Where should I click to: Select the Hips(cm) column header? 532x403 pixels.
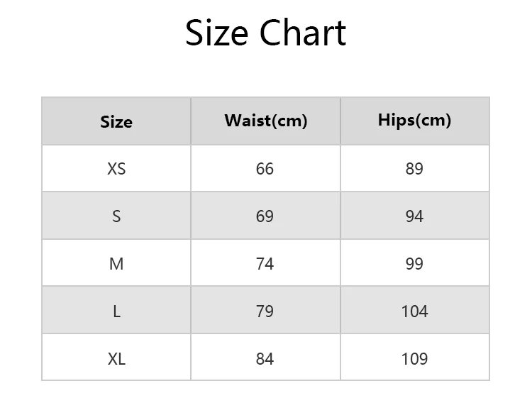click(415, 120)
